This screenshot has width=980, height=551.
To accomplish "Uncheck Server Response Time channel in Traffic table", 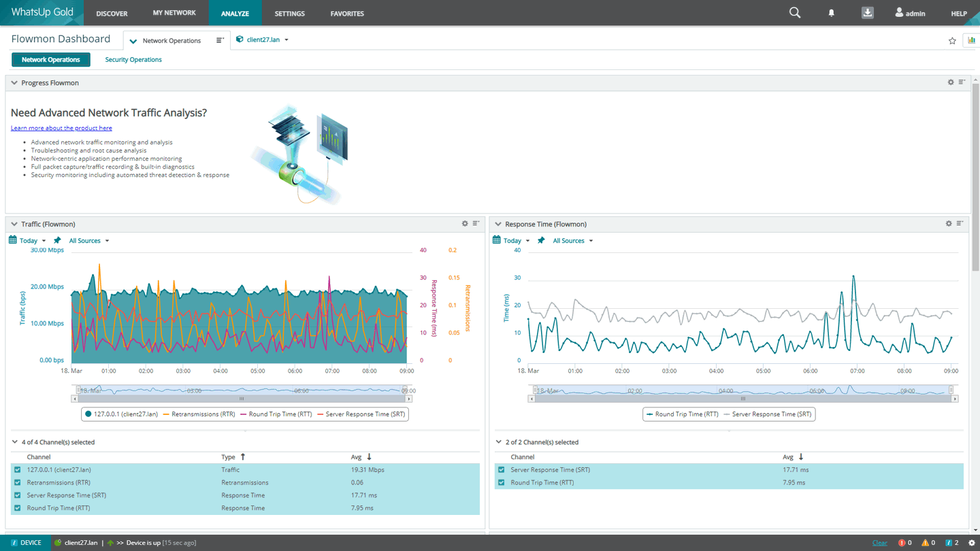I will point(18,495).
